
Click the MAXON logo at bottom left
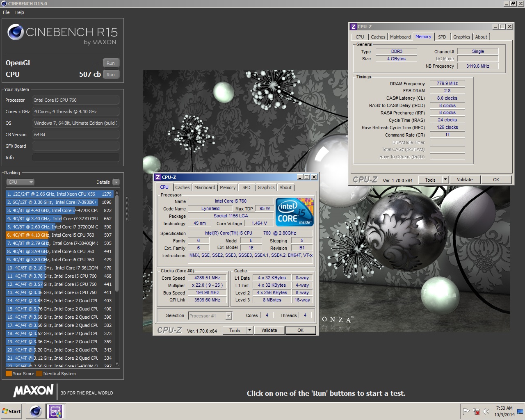34,391
